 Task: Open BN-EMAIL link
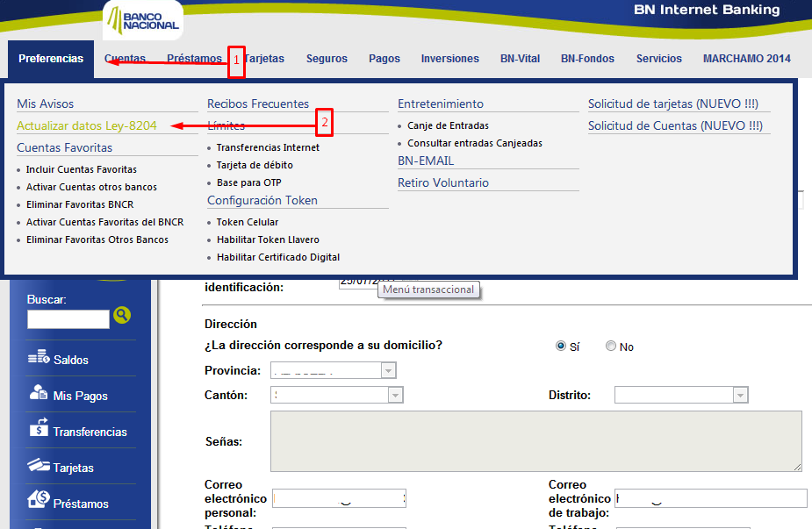pos(426,161)
